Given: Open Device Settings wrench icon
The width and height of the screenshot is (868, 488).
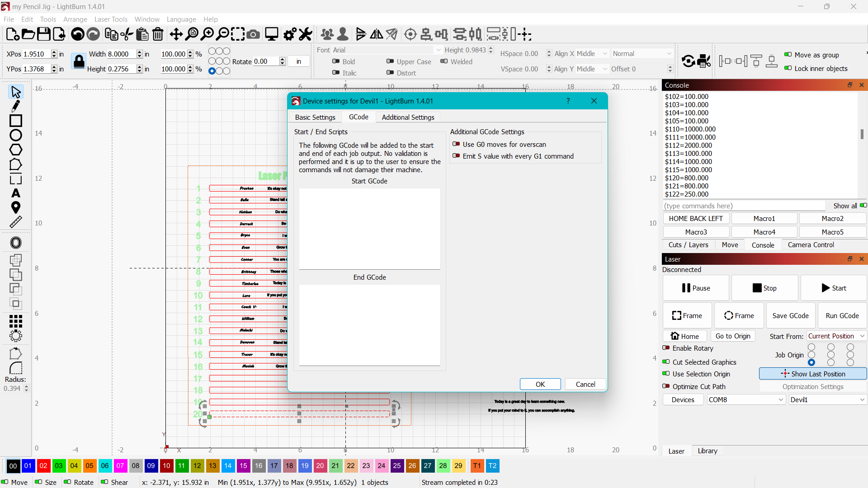Looking at the screenshot, I should [x=306, y=34].
